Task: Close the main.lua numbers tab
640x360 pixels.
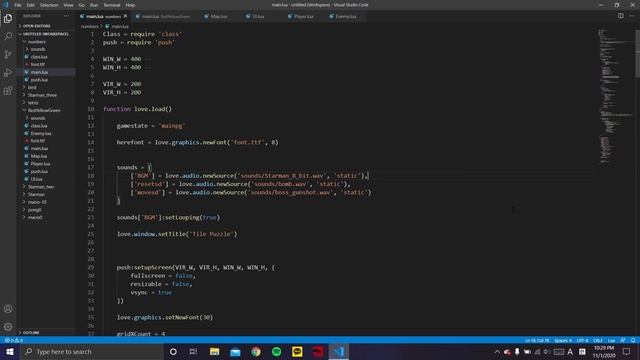Action: pos(125,16)
